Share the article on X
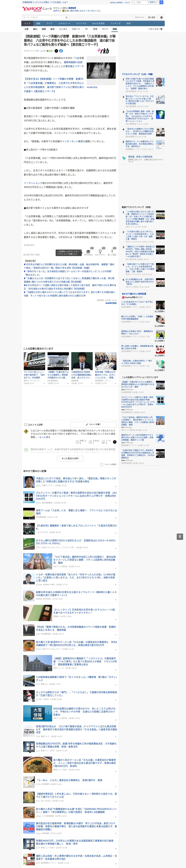The image size is (186, 868). [56, 51]
